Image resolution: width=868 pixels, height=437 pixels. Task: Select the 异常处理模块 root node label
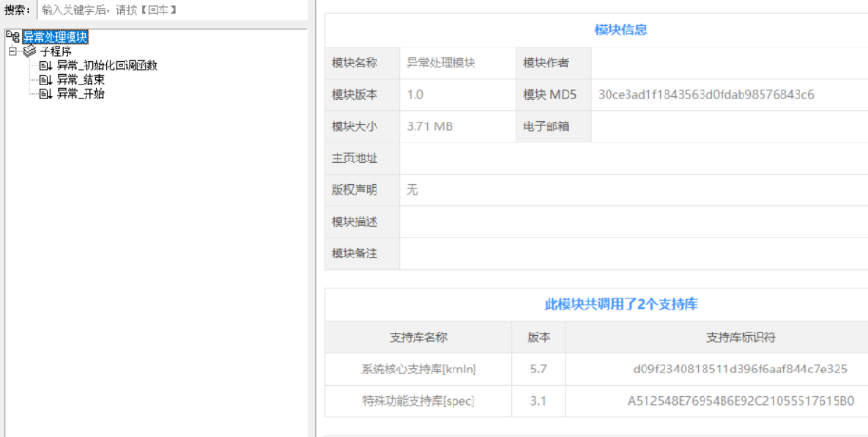pyautogui.click(x=55, y=37)
